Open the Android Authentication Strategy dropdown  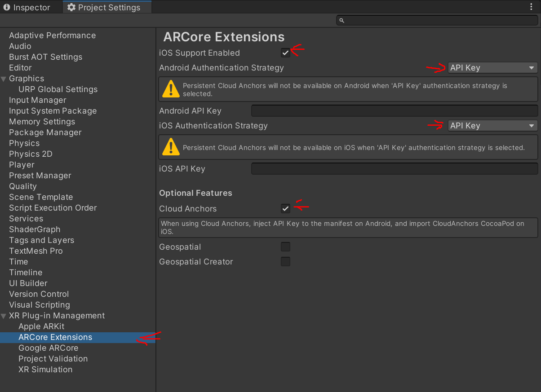coord(492,68)
